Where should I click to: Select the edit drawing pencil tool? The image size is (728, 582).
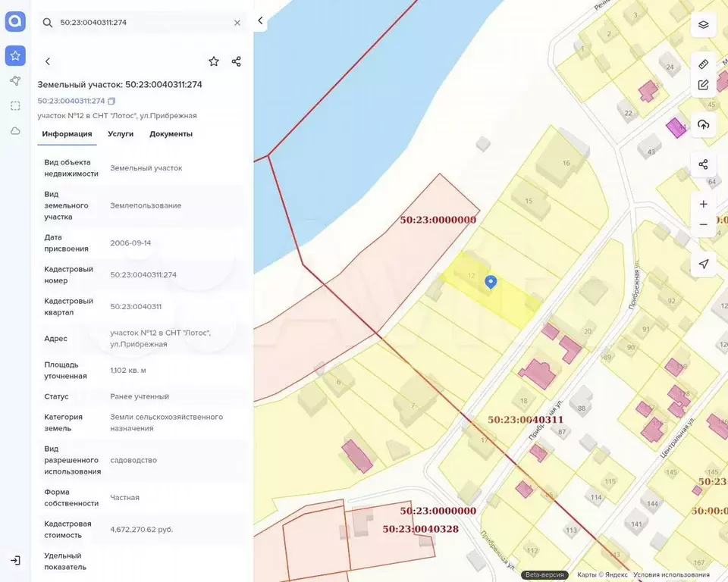coord(704,85)
